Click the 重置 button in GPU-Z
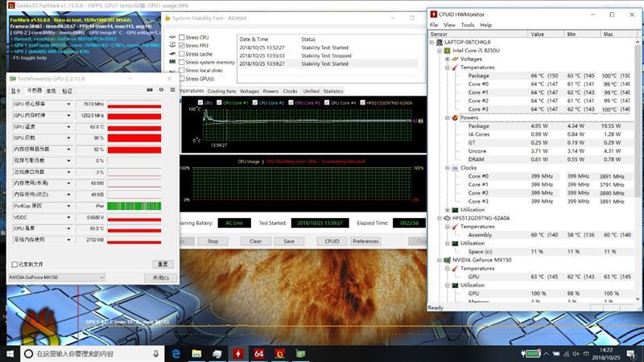The image size is (644, 362). tap(163, 264)
